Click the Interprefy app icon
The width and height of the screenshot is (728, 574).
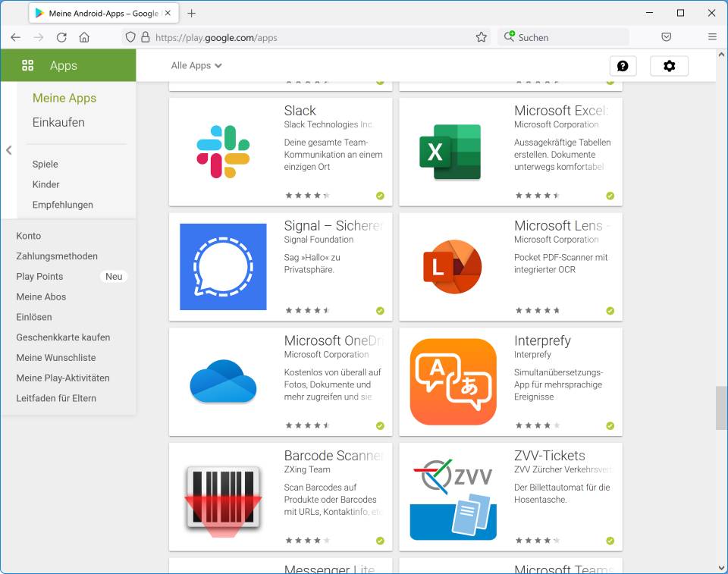(453, 382)
